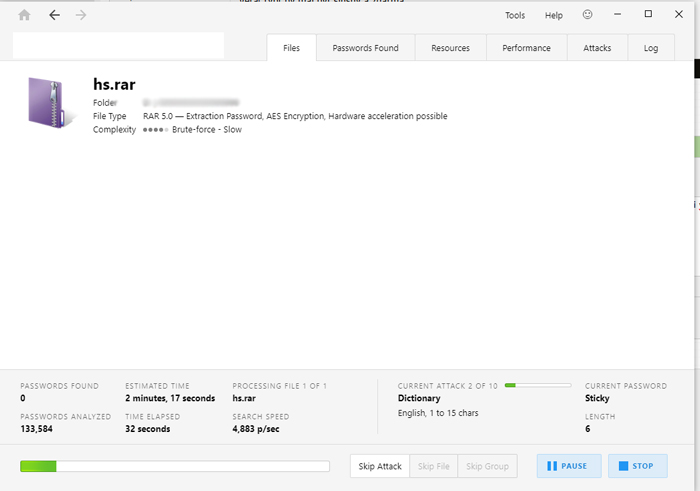This screenshot has height=491, width=700.
Task: Switch to the Attacks tab
Action: coord(597,48)
